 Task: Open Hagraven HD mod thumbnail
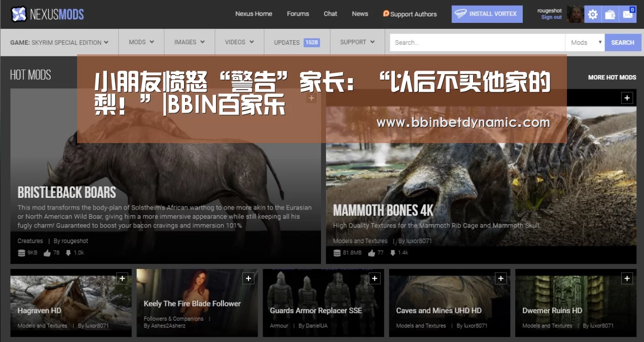[71, 303]
